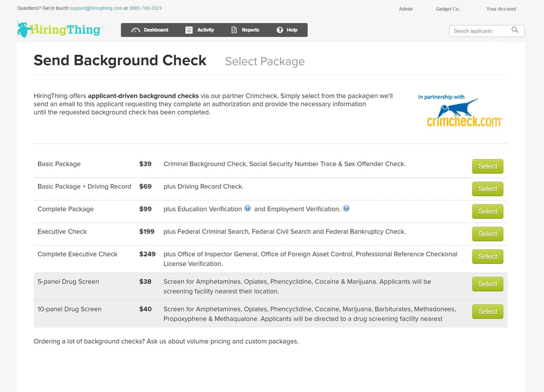
Task: Open Employment Verification info tooltip icon
Action: coord(346,208)
